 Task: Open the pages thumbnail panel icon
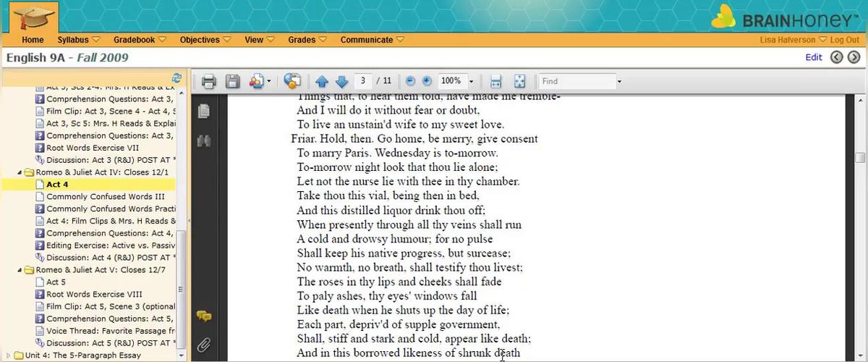[204, 111]
